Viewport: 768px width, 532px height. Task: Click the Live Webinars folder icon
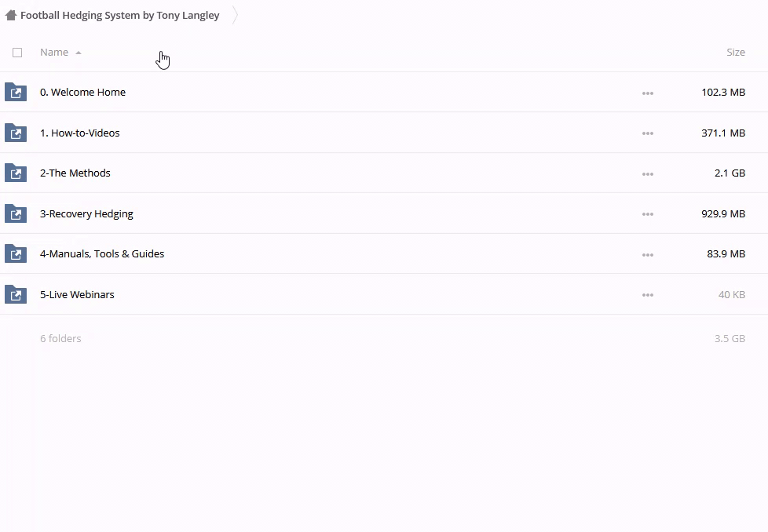tap(16, 295)
